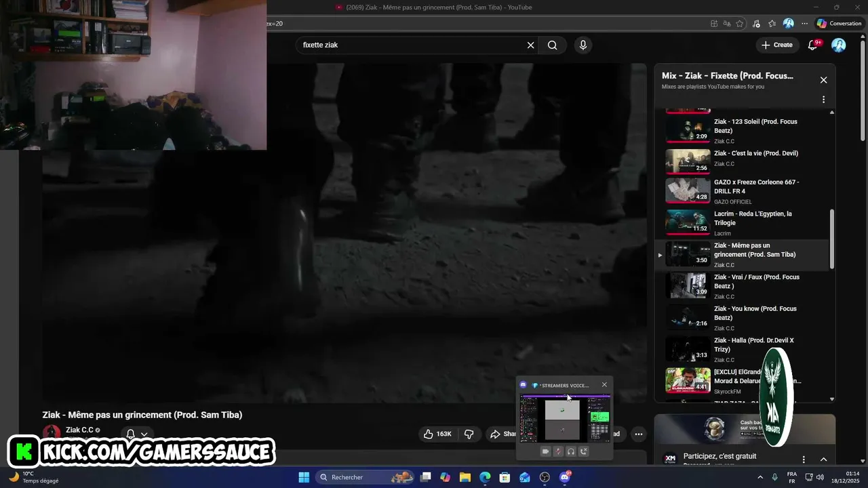Open Edge settings and more menu
868x488 pixels.
click(805, 23)
